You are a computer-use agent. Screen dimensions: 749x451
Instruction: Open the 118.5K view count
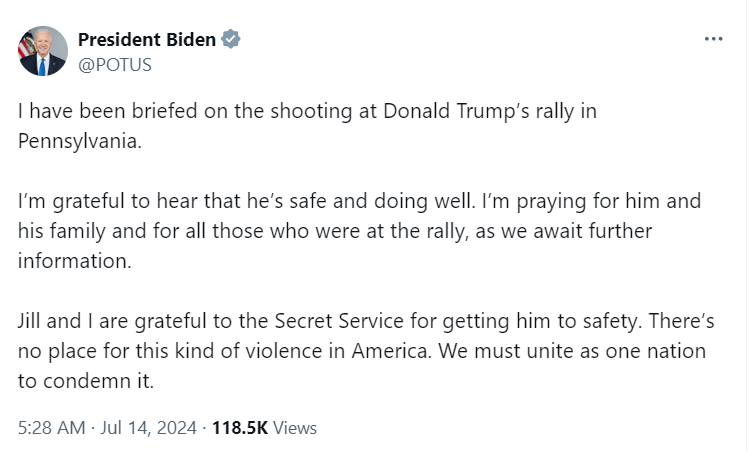pos(241,428)
